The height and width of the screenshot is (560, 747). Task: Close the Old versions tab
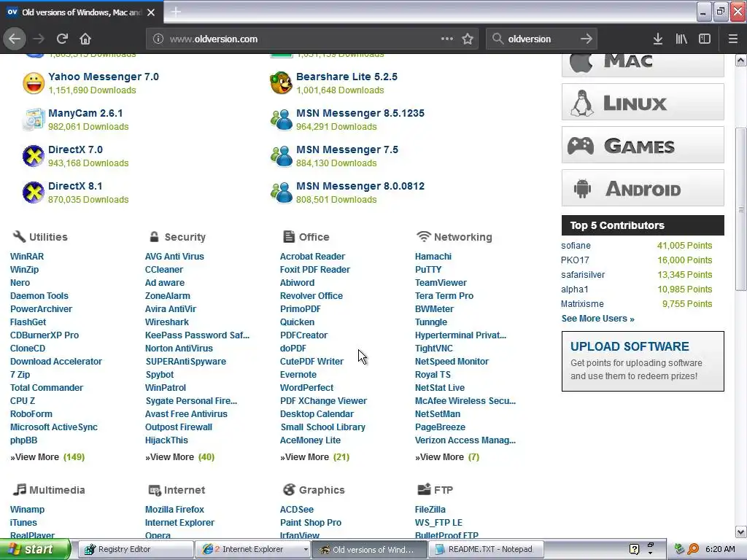click(151, 12)
